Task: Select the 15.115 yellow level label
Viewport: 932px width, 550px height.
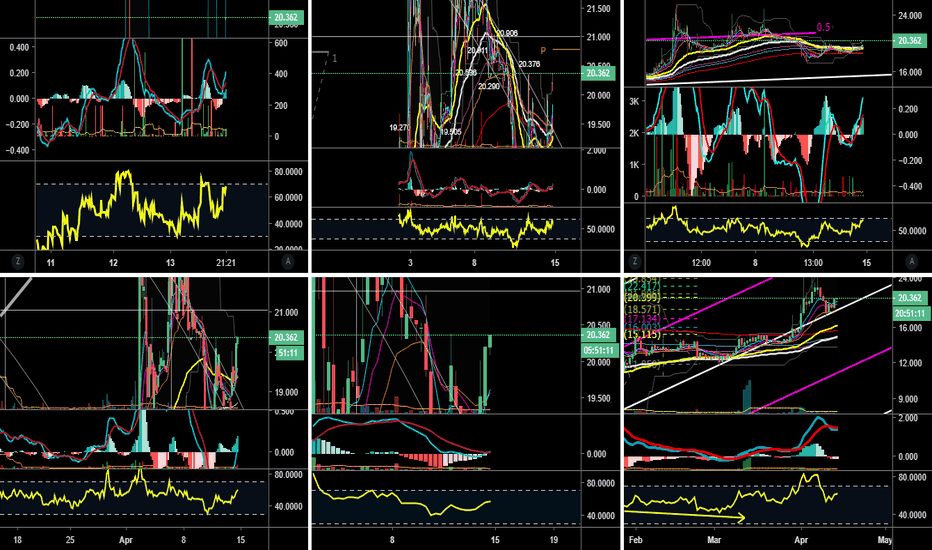Action: 642,335
